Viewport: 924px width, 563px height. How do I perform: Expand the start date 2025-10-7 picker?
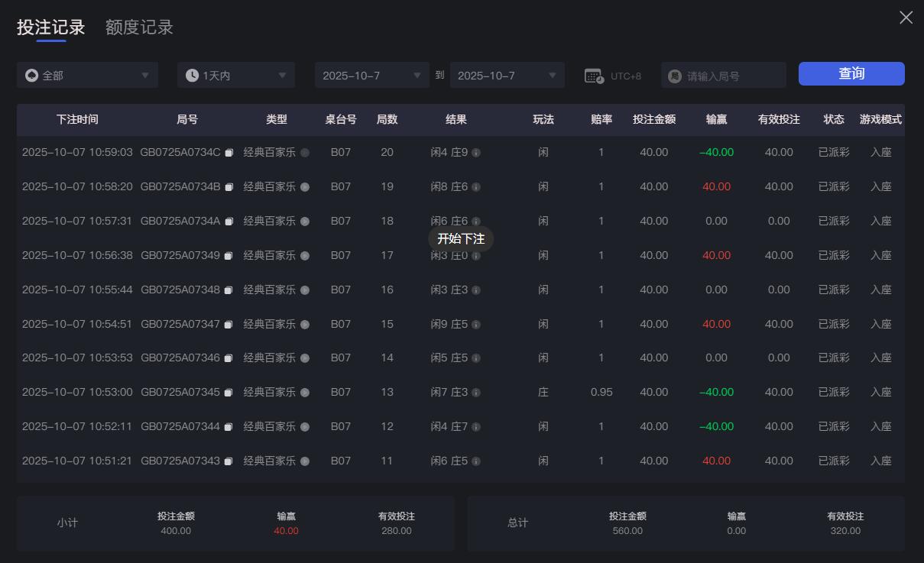[372, 75]
